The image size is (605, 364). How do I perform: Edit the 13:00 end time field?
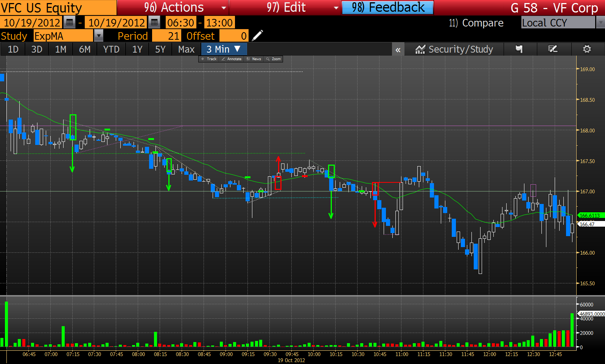point(219,23)
